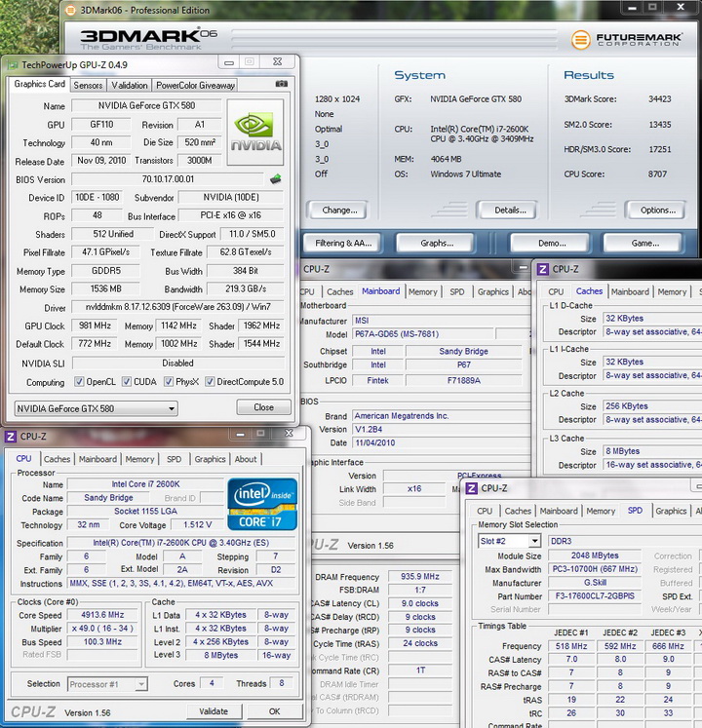Click the GPU Clock value 981 MHz
Image resolution: width=702 pixels, height=728 pixels.
point(95,326)
